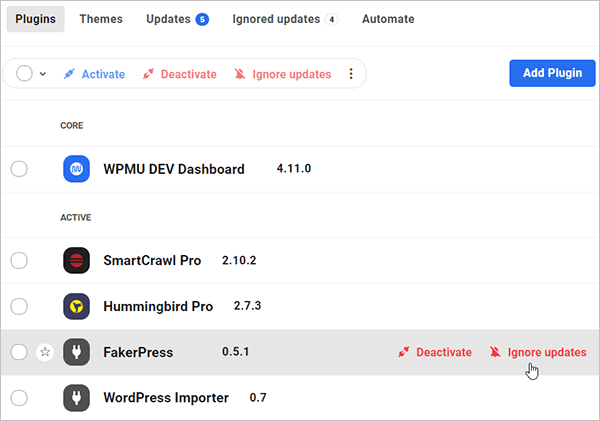Click the CORE section heading
The height and width of the screenshot is (421, 600).
coord(72,126)
